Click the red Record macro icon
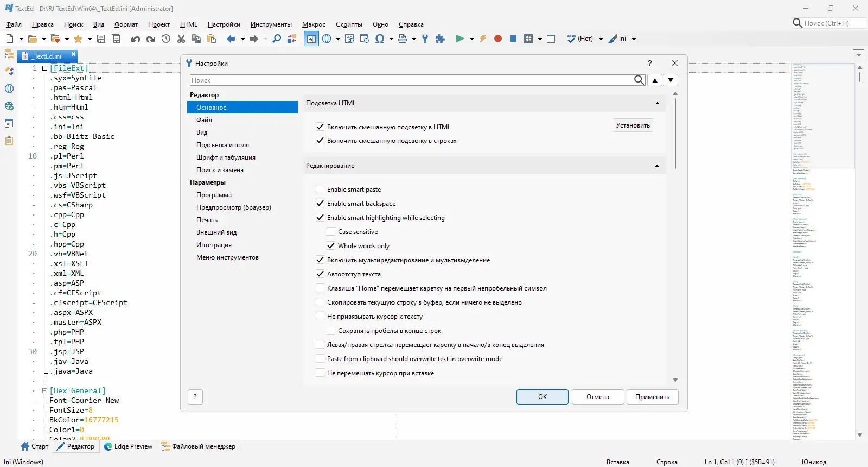Image resolution: width=868 pixels, height=467 pixels. pos(498,39)
